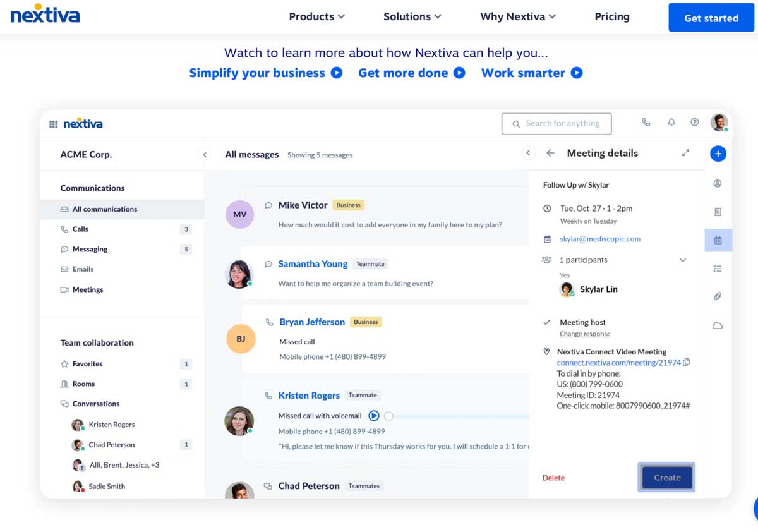Open the contacts person icon in right sidebar

[718, 183]
